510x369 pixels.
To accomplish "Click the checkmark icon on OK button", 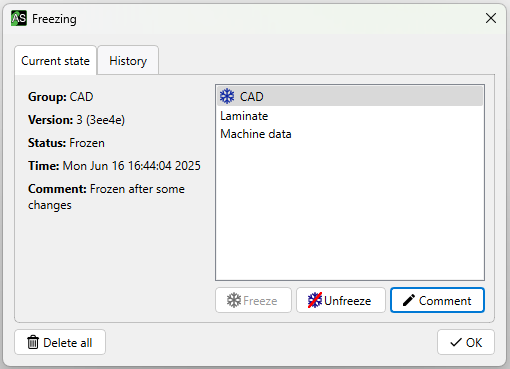I will pyautogui.click(x=456, y=342).
